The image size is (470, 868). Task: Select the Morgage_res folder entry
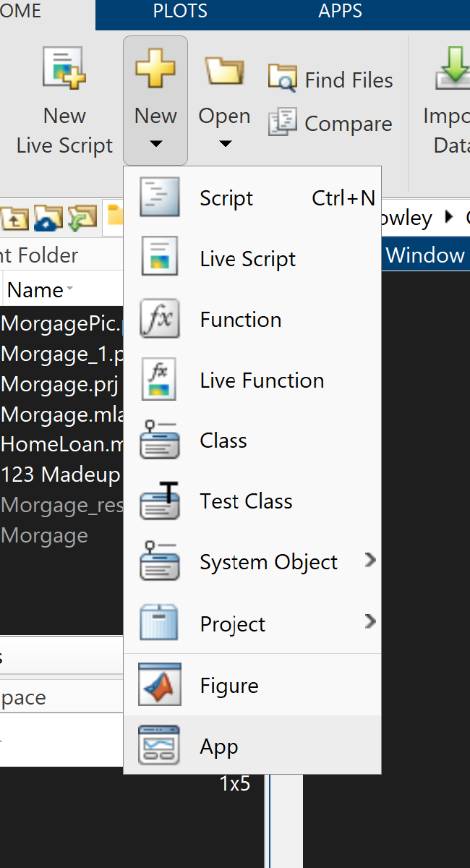[61, 505]
